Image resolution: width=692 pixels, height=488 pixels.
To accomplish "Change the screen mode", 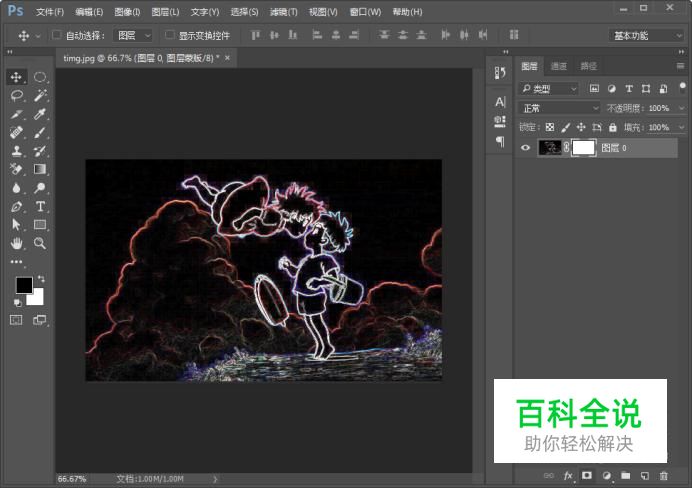I will coord(40,320).
